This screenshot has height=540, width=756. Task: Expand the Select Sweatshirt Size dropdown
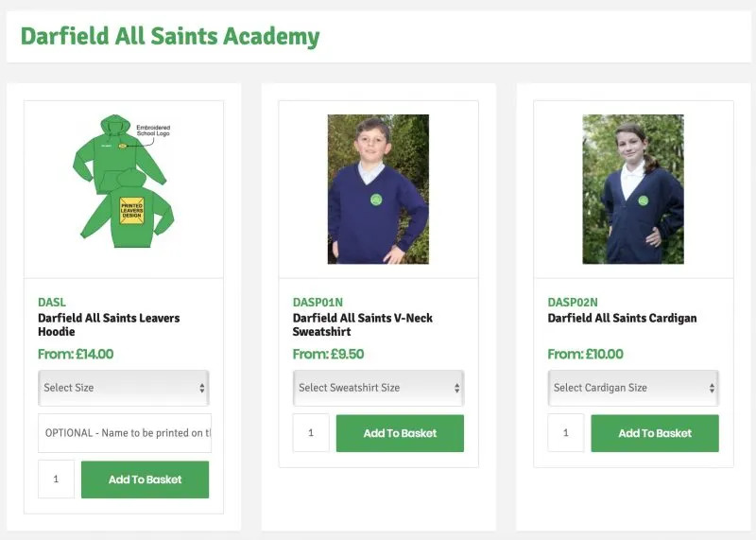pyautogui.click(x=378, y=388)
